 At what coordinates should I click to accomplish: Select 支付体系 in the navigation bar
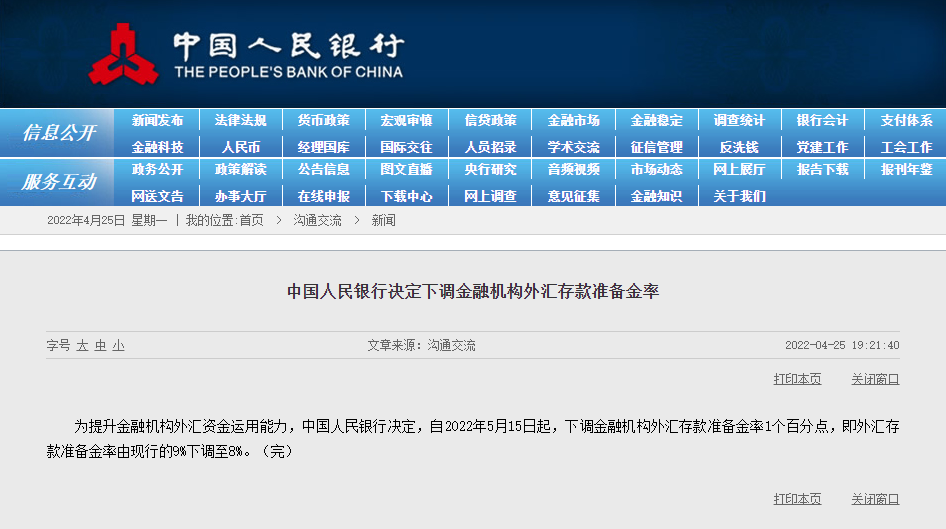tap(906, 120)
